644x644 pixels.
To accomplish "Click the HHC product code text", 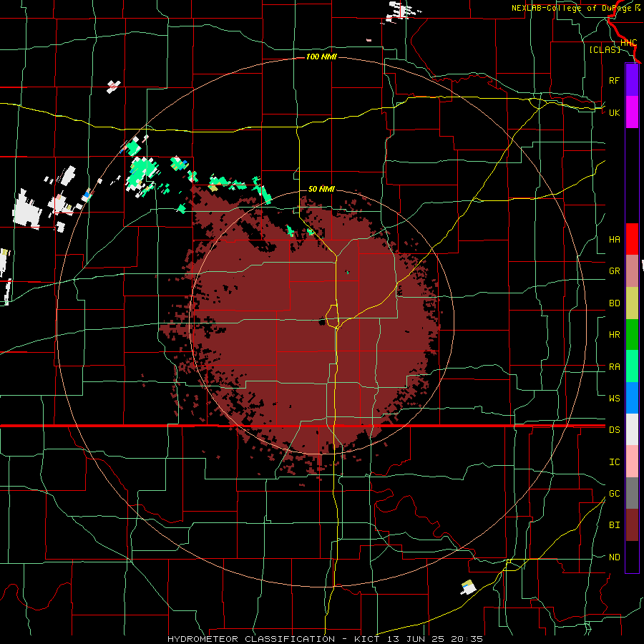I will coord(629,43).
